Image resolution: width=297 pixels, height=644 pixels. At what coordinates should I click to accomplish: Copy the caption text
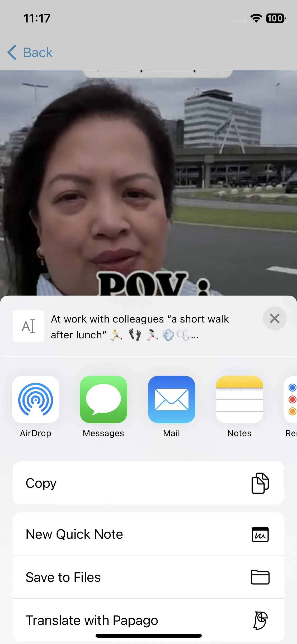click(148, 483)
